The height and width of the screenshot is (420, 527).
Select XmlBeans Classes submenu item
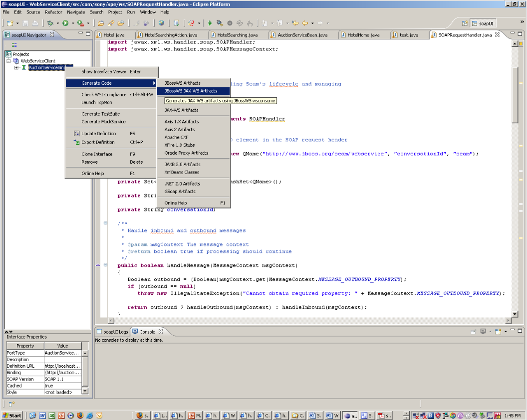click(x=194, y=172)
